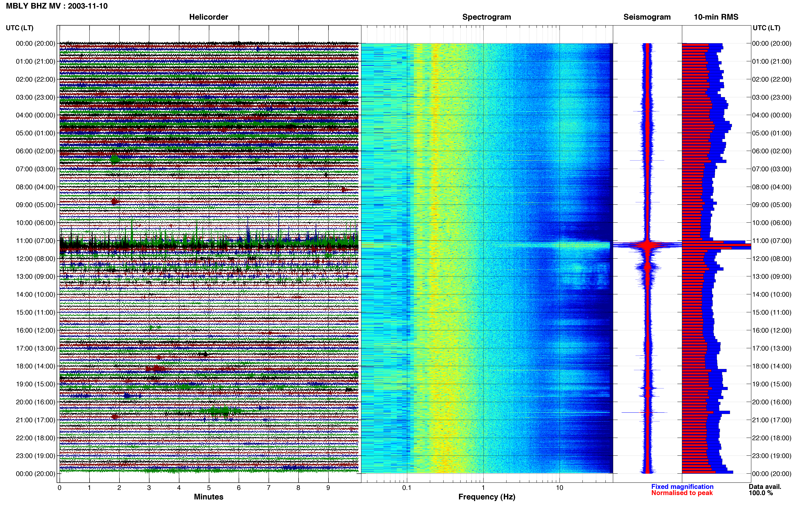Click the left 17:00 (13:00) time label
The image size is (812, 508).
36,348
